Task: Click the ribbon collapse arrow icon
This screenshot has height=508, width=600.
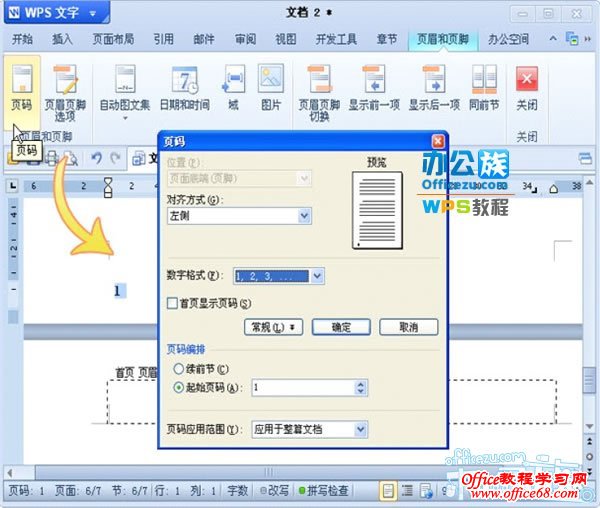Action: [553, 39]
